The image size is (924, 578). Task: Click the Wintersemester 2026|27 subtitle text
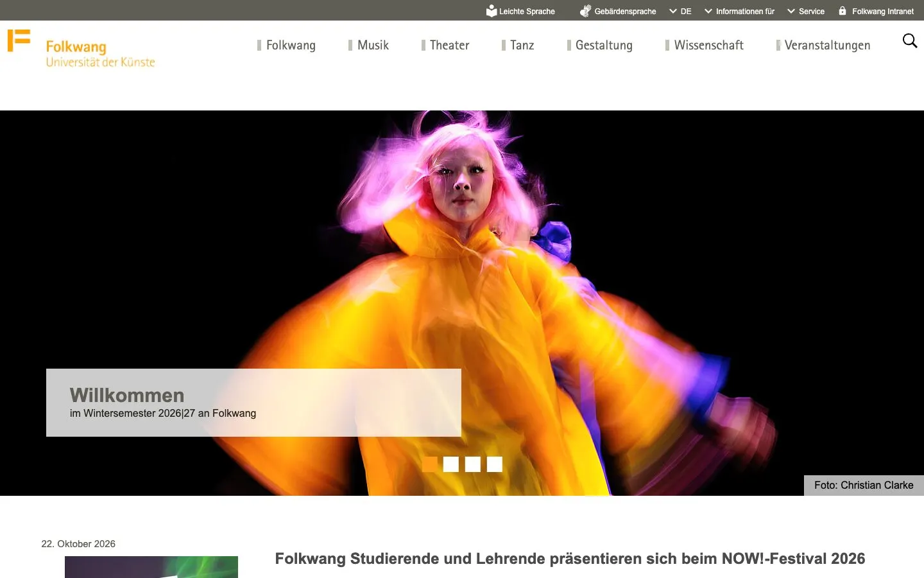tap(163, 414)
